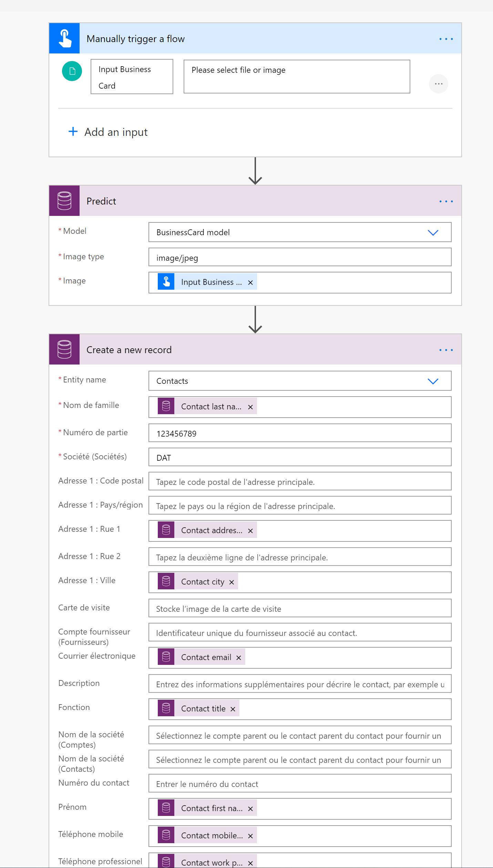Click the plus icon beside Add an input
Viewport: 493px width, 868px height.
(x=73, y=131)
